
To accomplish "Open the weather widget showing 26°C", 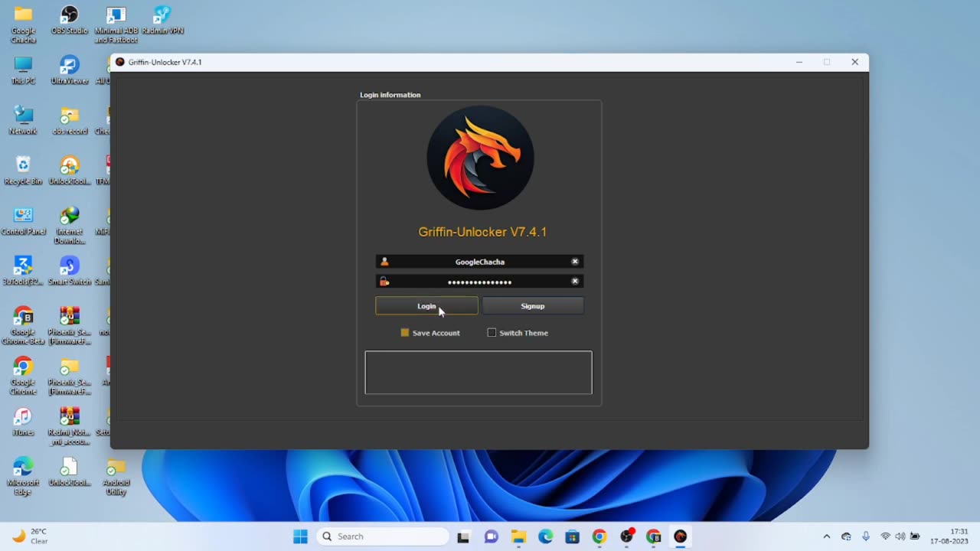I will click(x=29, y=536).
